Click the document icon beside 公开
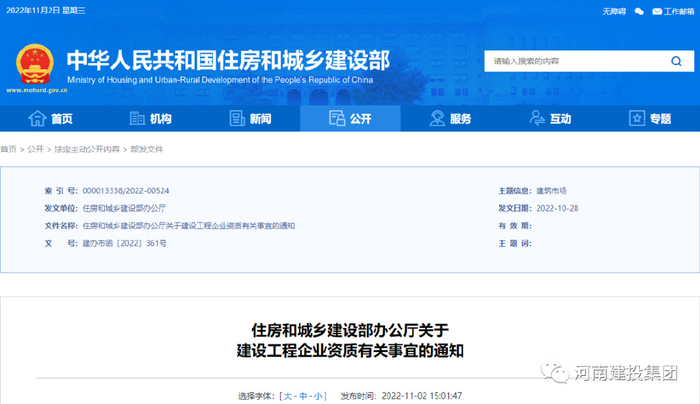Image resolution: width=700 pixels, height=404 pixels. pyautogui.click(x=337, y=118)
